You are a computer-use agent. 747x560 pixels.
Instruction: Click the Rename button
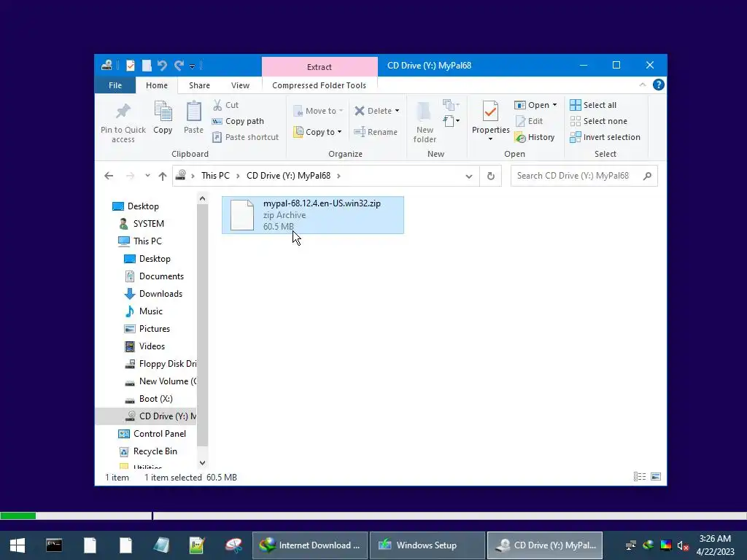click(x=376, y=132)
